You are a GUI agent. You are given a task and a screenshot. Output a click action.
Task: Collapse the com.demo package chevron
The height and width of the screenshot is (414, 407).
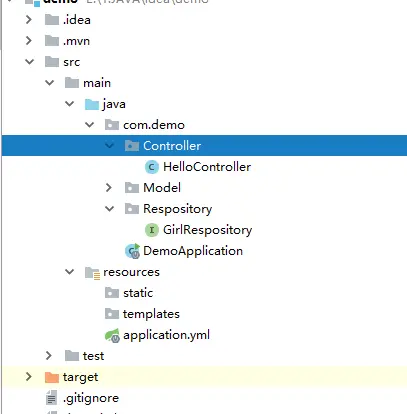[x=90, y=125]
